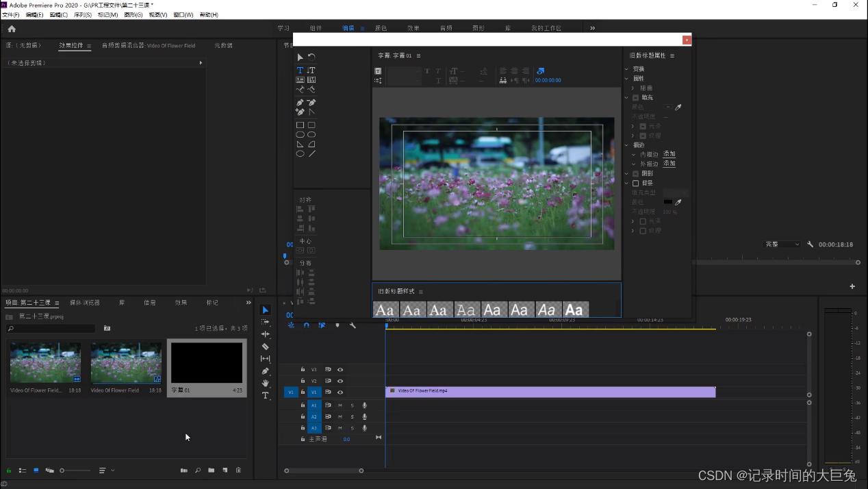Switch to the 颜色 workspace tab
The width and height of the screenshot is (868, 489).
[381, 28]
